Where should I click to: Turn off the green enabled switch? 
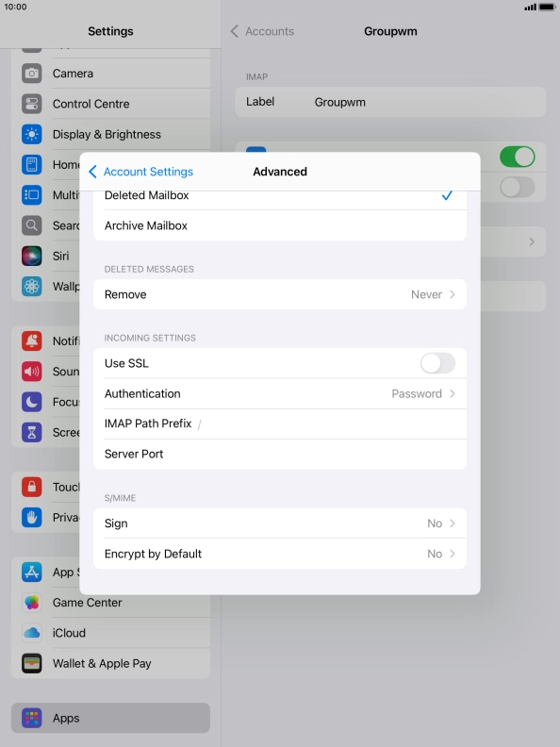pos(518,157)
